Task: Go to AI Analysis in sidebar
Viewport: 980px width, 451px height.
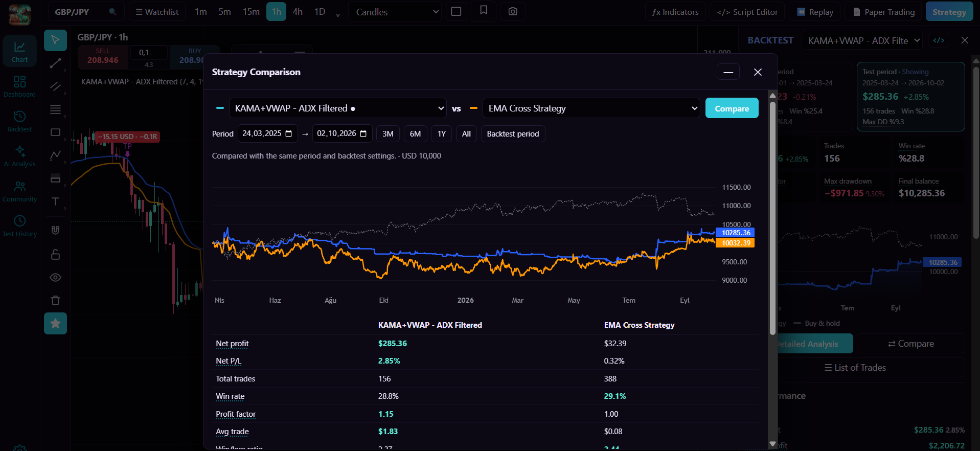Action: coord(19,156)
